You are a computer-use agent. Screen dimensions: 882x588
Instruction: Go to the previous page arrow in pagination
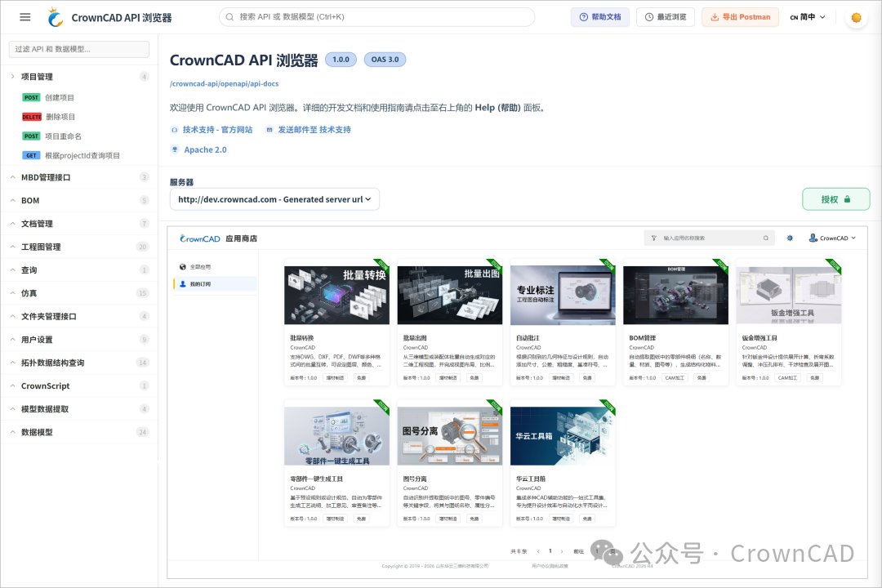click(538, 551)
